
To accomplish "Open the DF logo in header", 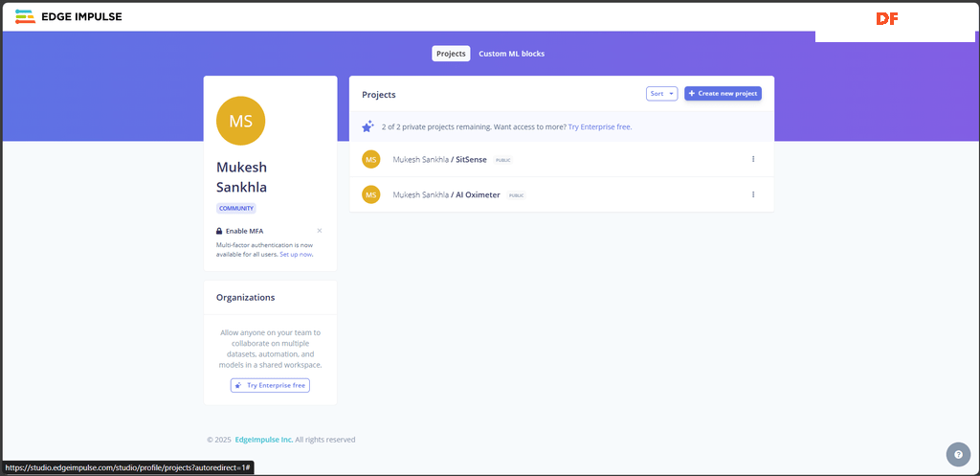I will 887,19.
